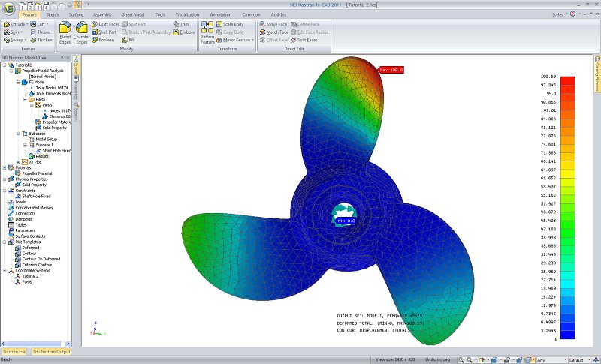This screenshot has height=364, width=601.
Task: Expand the XY Plot tree node
Action: click(18, 161)
